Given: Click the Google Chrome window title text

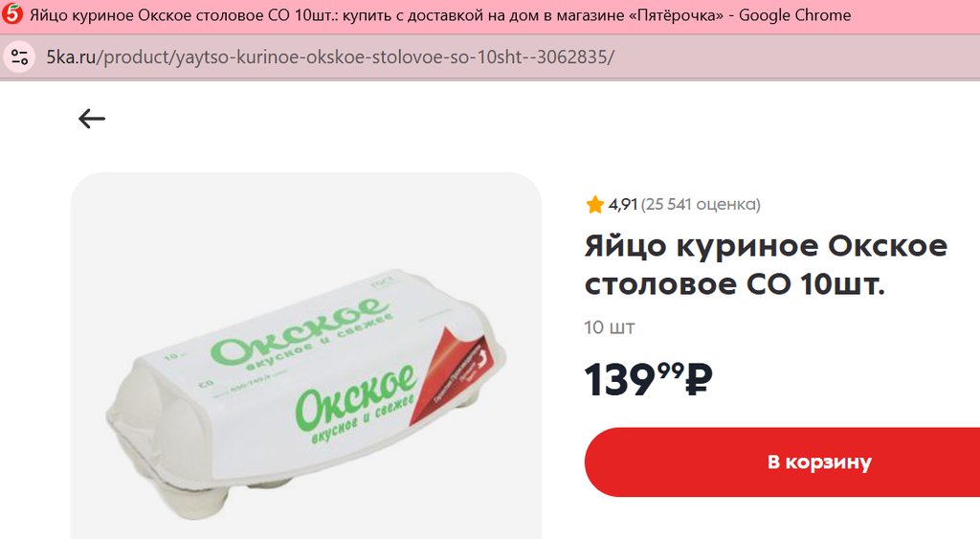Looking at the screenshot, I should point(794,15).
